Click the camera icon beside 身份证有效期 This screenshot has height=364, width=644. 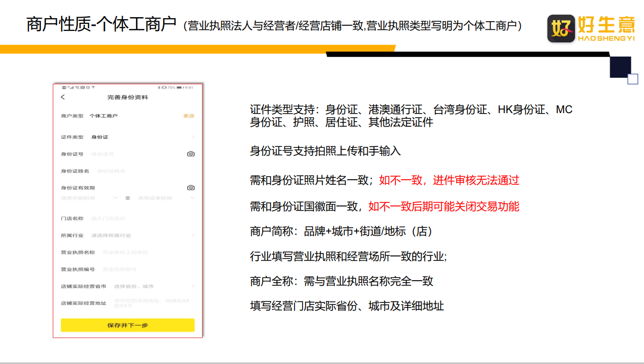(190, 188)
